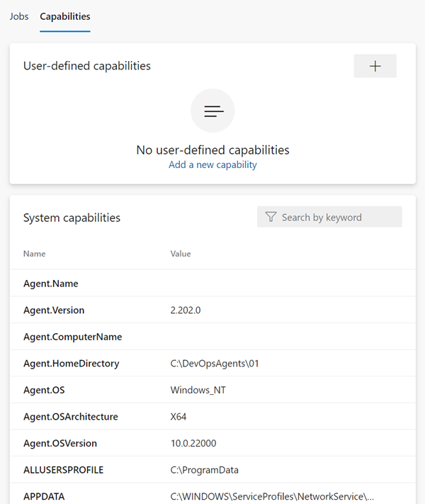Click the filter funnel icon
Image resolution: width=425 pixels, height=504 pixels.
[271, 218]
